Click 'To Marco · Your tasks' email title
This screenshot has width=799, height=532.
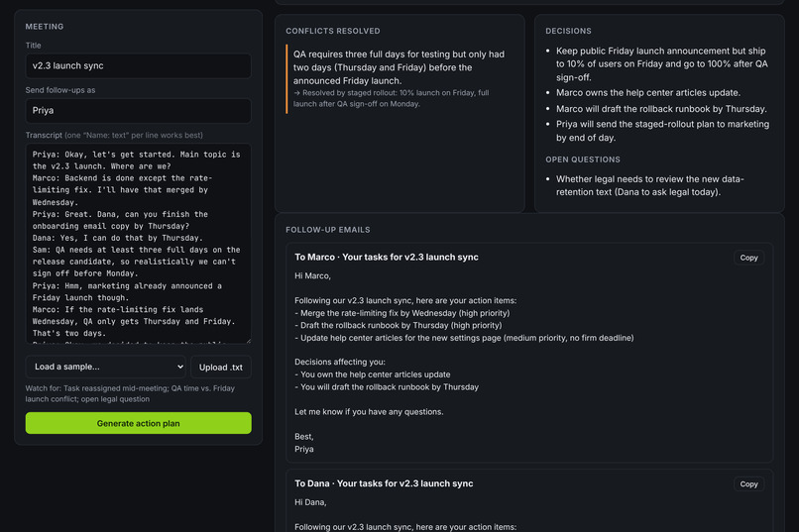coord(387,258)
